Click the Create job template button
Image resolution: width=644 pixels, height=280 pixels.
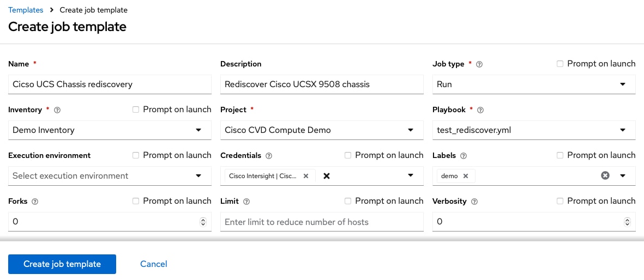tap(62, 264)
